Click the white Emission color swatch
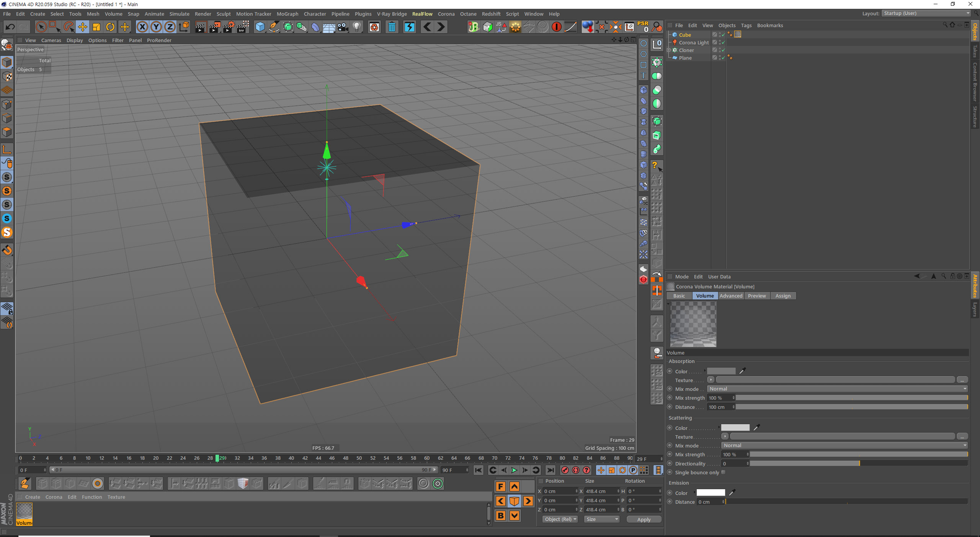 pos(710,492)
